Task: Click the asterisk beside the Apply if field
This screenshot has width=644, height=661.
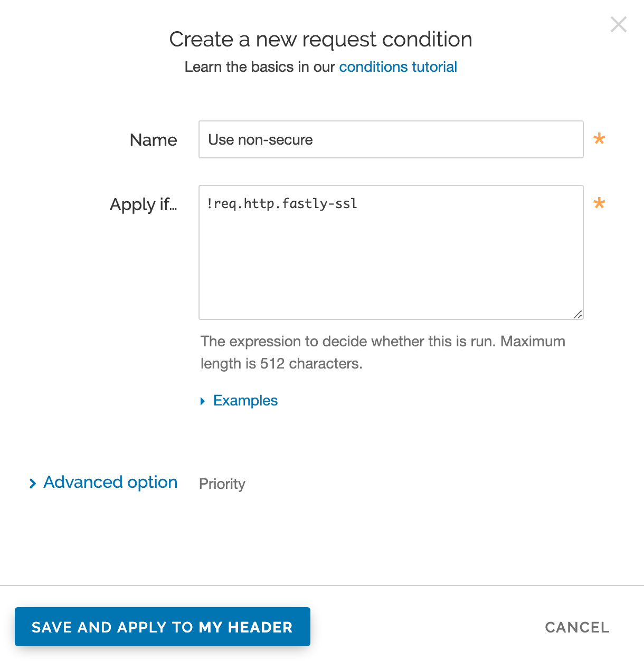Action: (x=600, y=204)
